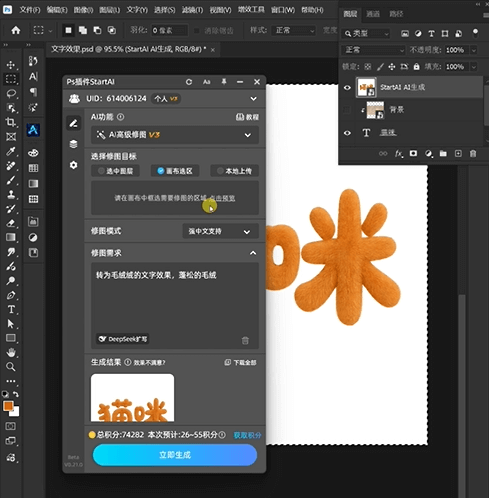This screenshot has width=489, height=498.
Task: Open the layer blend mode 正常 dropdown
Action: [x=374, y=50]
